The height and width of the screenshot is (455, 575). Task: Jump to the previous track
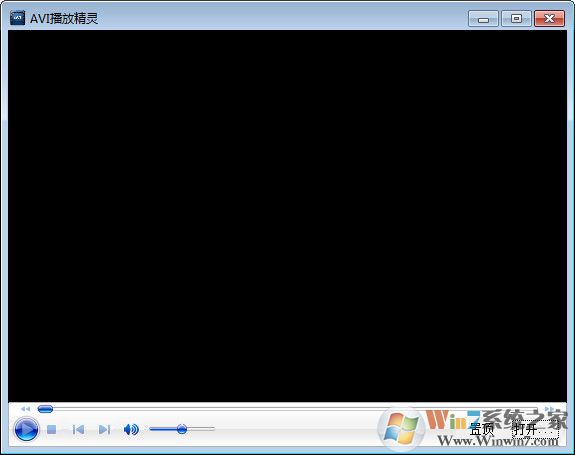(x=78, y=429)
